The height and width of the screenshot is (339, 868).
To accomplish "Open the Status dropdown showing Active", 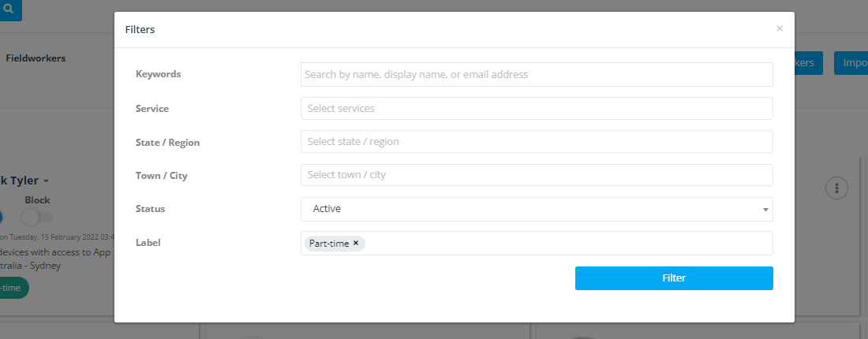I will (537, 209).
